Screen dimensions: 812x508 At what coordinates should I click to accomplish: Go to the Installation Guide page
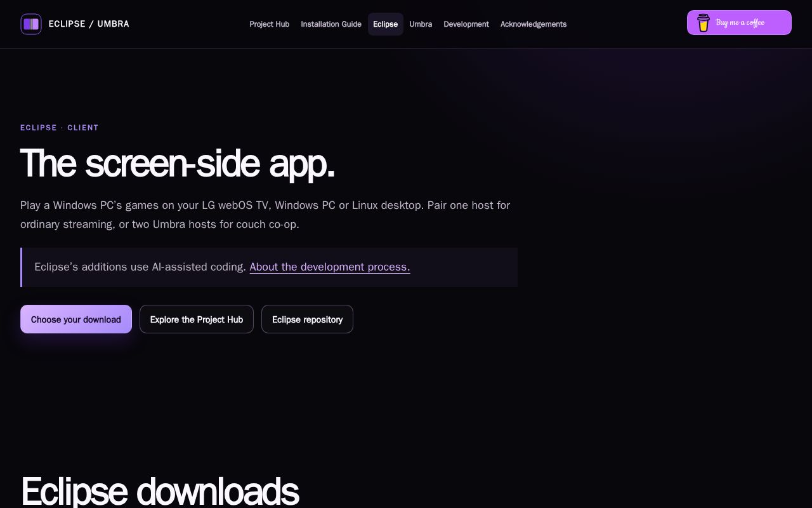[331, 24]
